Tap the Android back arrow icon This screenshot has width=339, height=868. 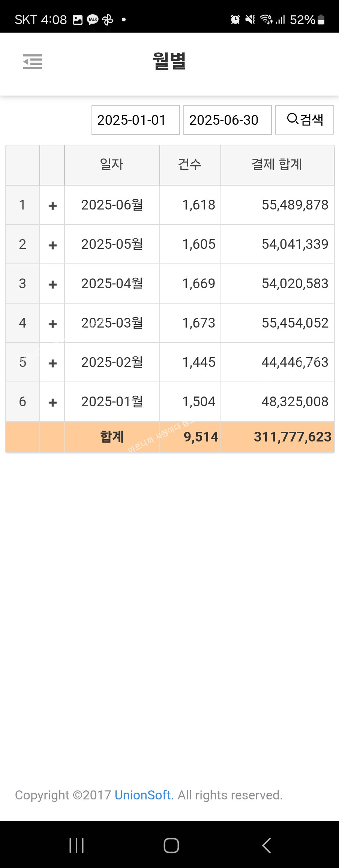click(266, 846)
